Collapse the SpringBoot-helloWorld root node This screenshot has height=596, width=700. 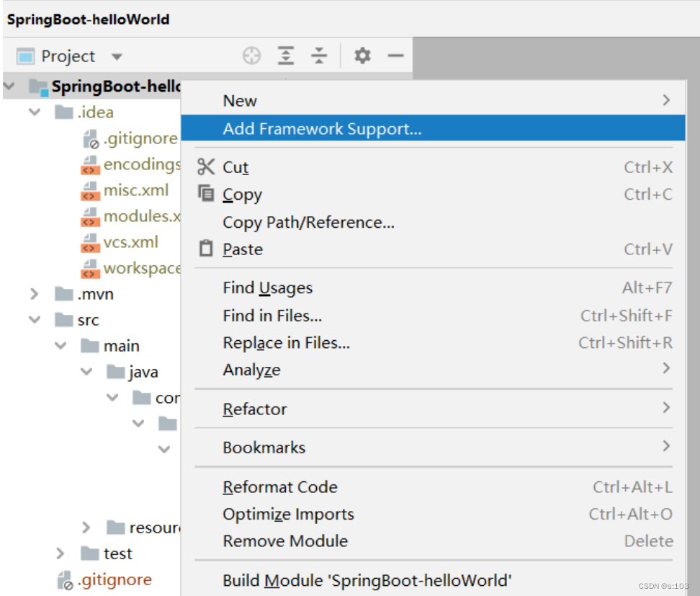click(9, 86)
